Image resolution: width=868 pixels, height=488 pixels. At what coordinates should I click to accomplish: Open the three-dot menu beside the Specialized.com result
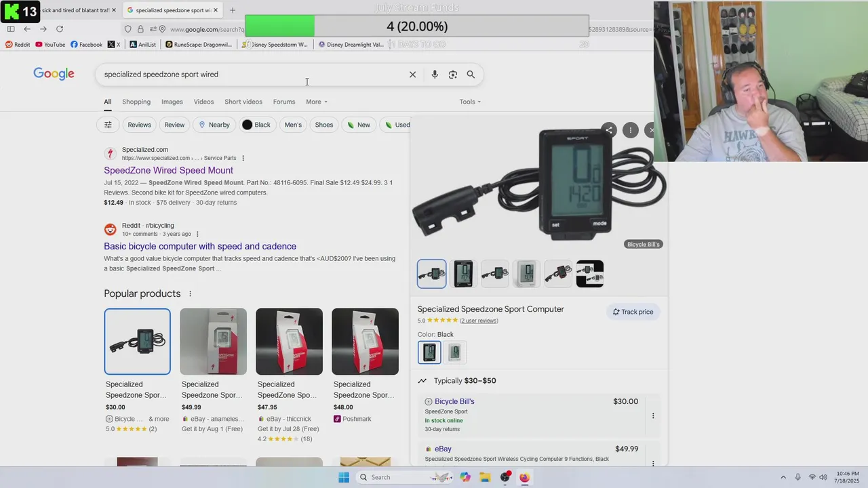243,158
